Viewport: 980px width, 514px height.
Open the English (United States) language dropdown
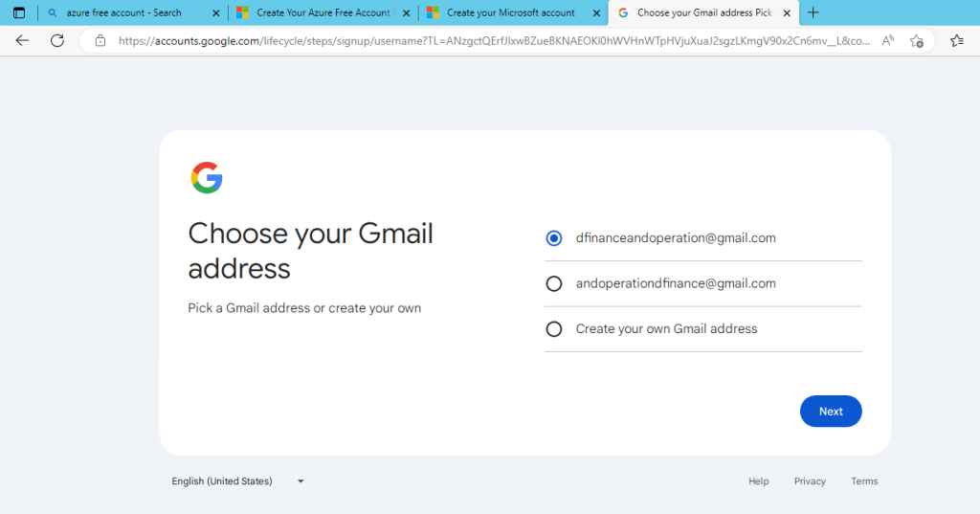[237, 481]
